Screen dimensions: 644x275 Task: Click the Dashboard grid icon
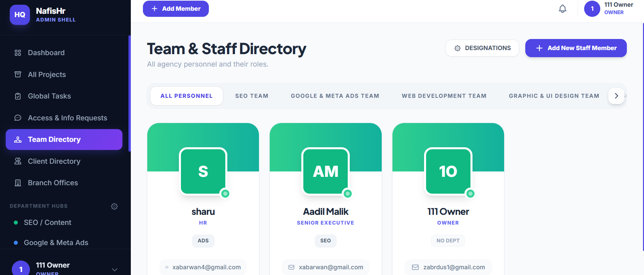(18, 53)
